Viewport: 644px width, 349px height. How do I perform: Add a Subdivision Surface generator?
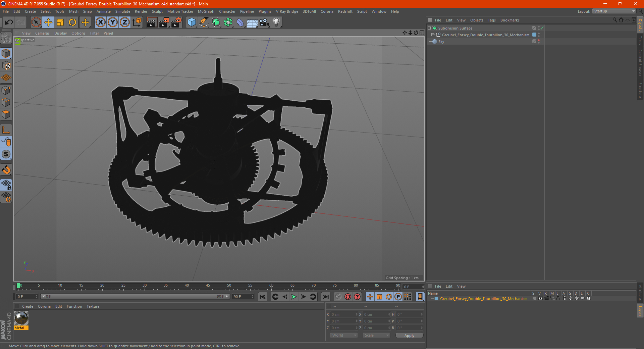[216, 22]
